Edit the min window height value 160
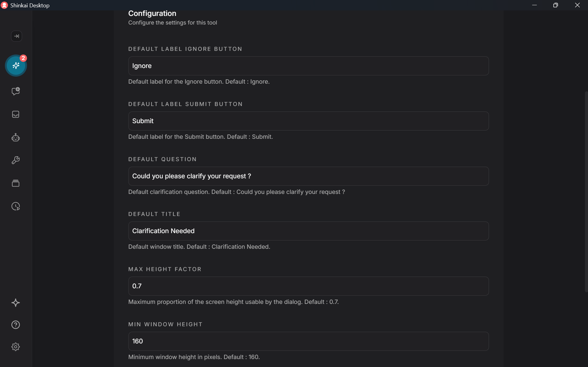Screen dimensions: 588x367 tap(308, 341)
